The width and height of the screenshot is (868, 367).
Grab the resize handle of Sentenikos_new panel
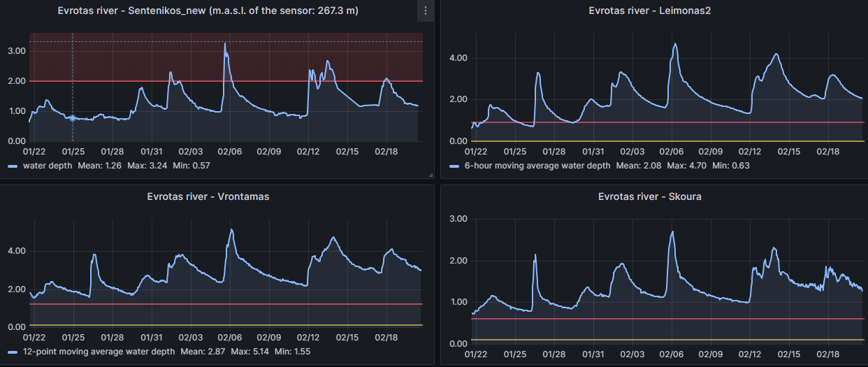point(430,175)
